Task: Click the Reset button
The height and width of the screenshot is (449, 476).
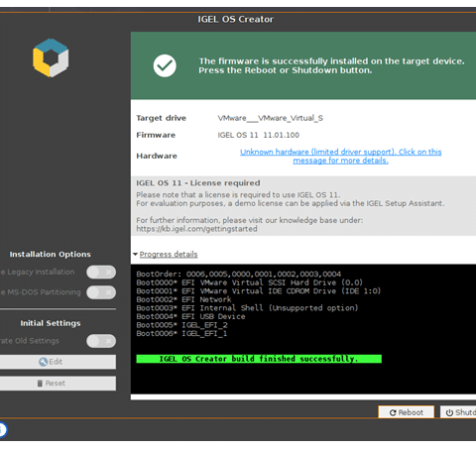Action: (x=58, y=384)
